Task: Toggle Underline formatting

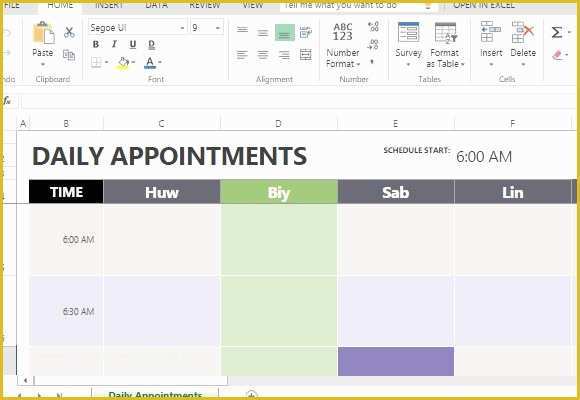Action: [x=133, y=45]
